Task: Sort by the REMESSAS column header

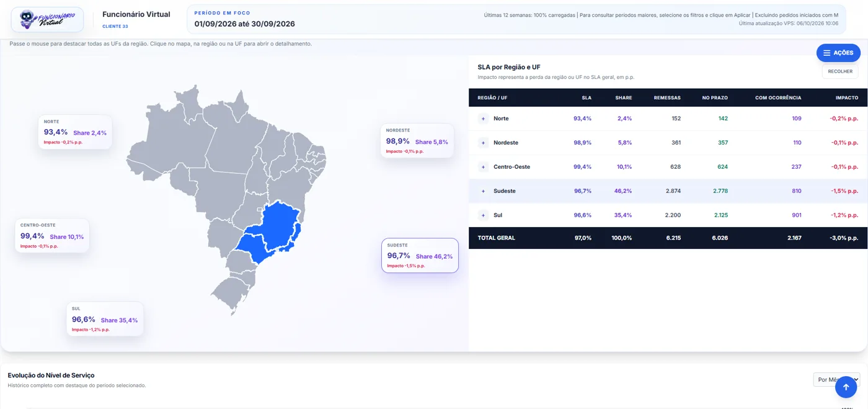Action: pos(667,97)
